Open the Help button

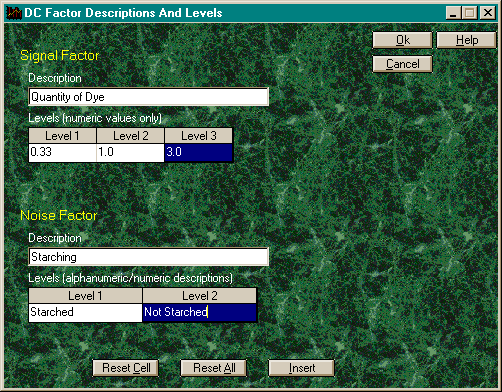pos(466,40)
